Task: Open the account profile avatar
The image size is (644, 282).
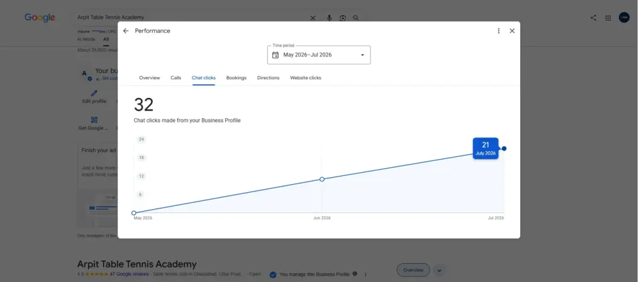Action: click(625, 18)
